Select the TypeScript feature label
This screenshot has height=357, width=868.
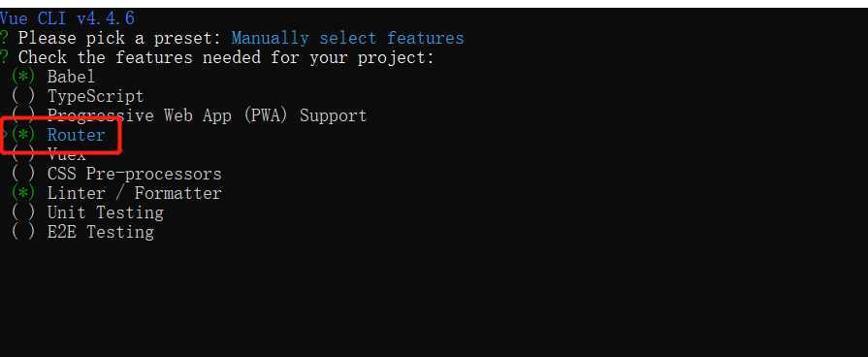click(x=95, y=96)
